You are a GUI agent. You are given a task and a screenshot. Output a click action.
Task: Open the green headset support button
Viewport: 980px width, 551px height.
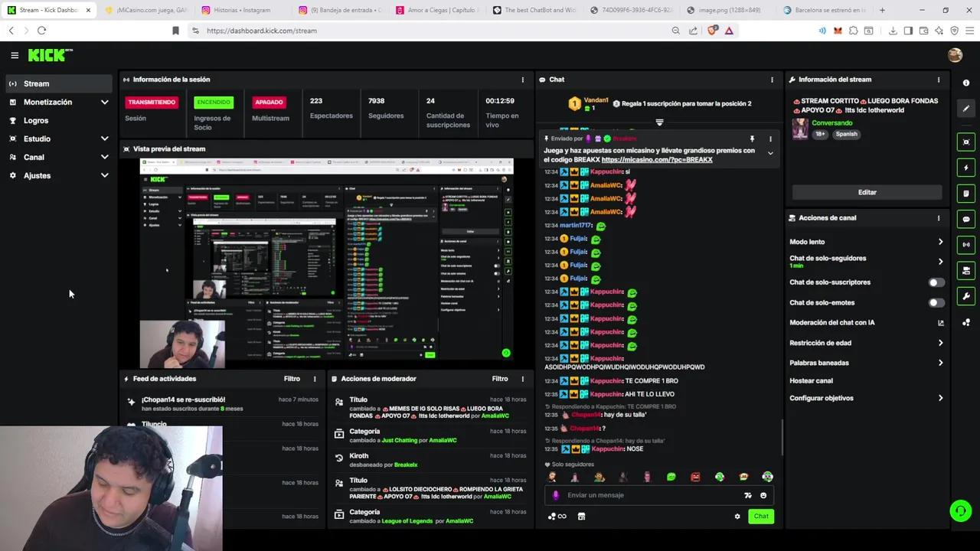(x=960, y=510)
